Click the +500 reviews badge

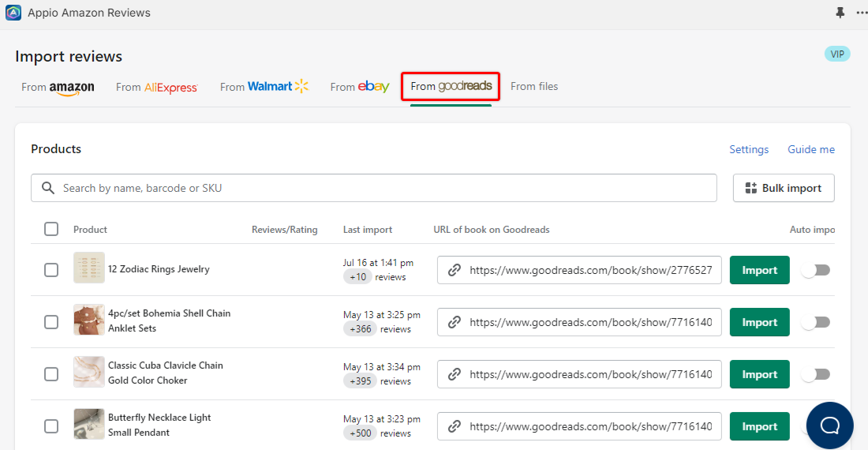360,433
